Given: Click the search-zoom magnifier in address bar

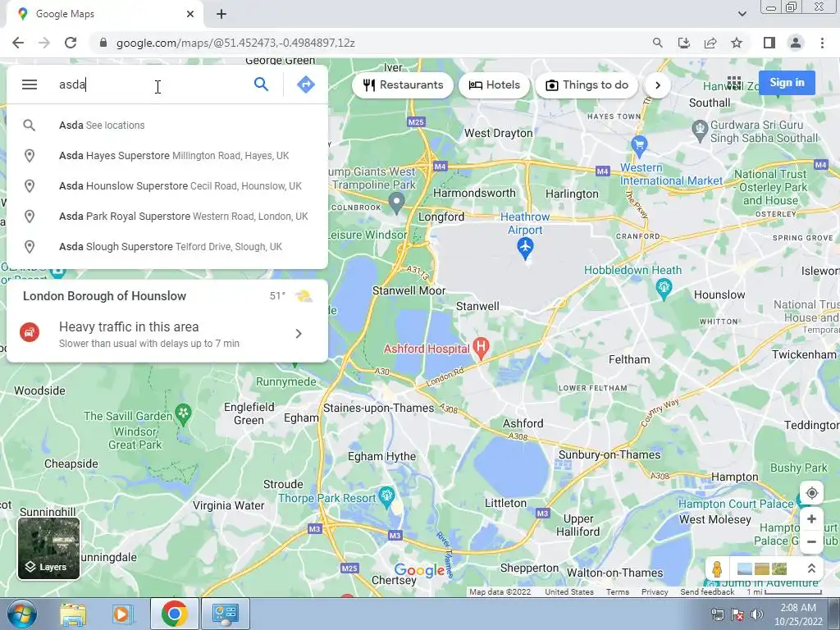Looking at the screenshot, I should coord(657,43).
